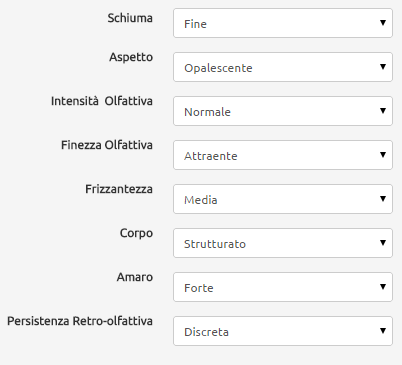Viewport: 402px width, 365px height.
Task: Click the Intensità Olfattiva field label
Action: click(x=102, y=101)
